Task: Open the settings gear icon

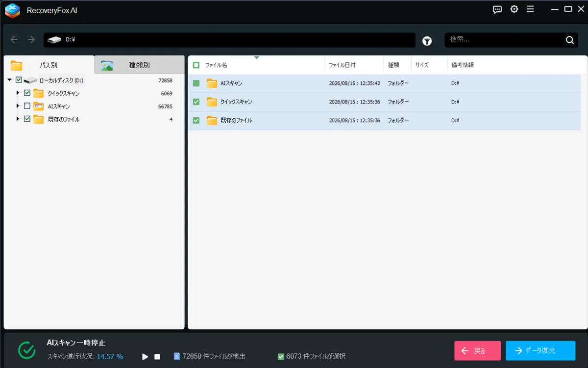Action: click(x=514, y=9)
